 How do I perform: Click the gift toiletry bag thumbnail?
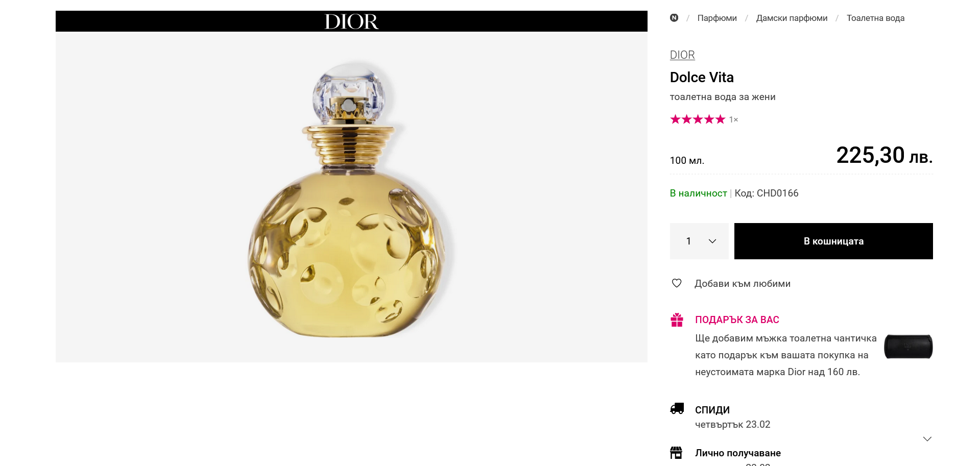point(908,347)
